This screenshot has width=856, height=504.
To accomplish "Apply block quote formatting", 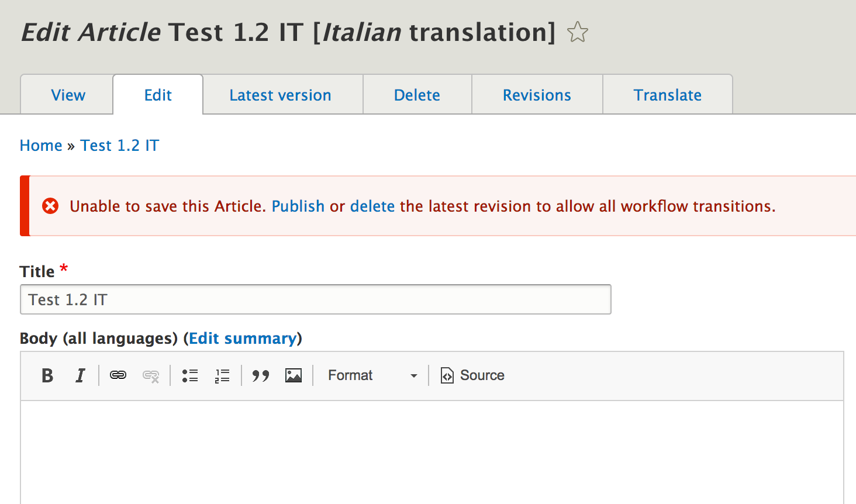I will 261,375.
